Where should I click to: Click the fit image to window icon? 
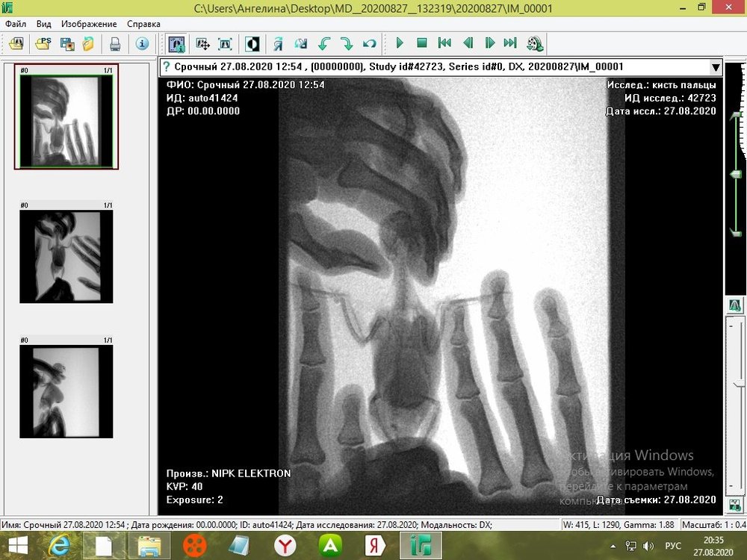[x=225, y=44]
